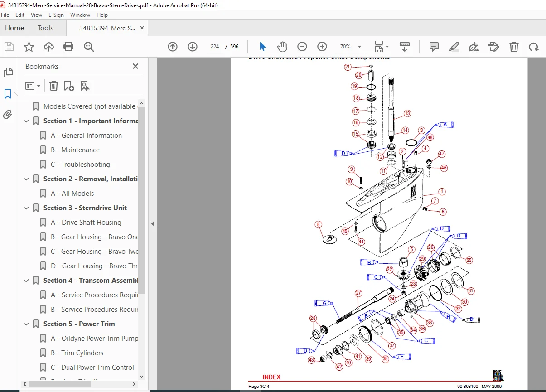
Task: Switch to the Home tab
Action: pyautogui.click(x=14, y=28)
